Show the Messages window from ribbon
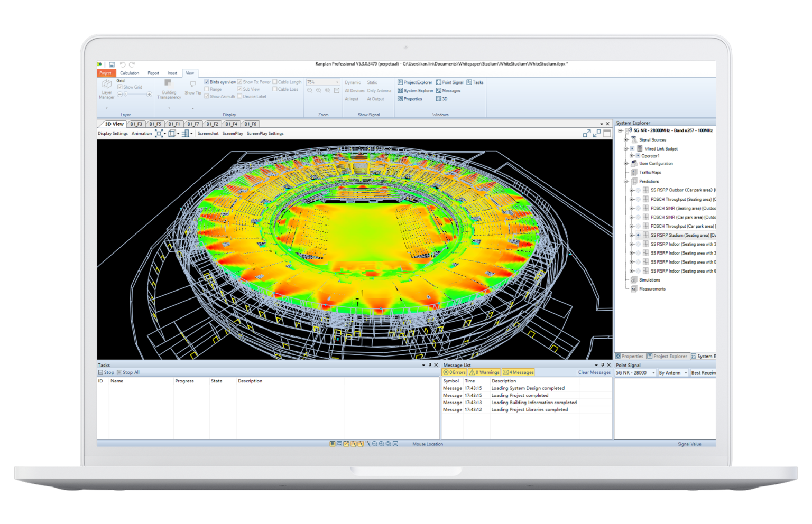This screenshot has width=812, height=524. [x=439, y=91]
